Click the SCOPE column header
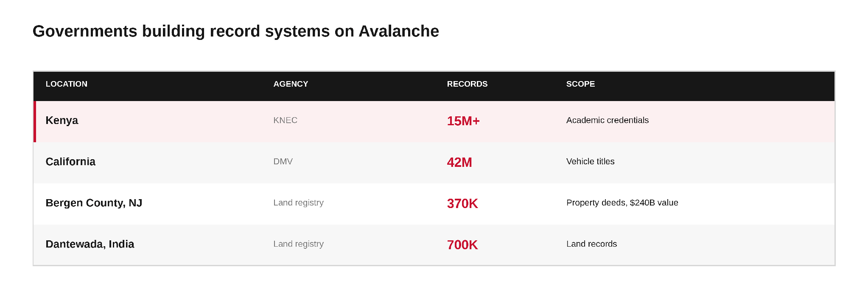The height and width of the screenshot is (304, 868). [x=580, y=84]
